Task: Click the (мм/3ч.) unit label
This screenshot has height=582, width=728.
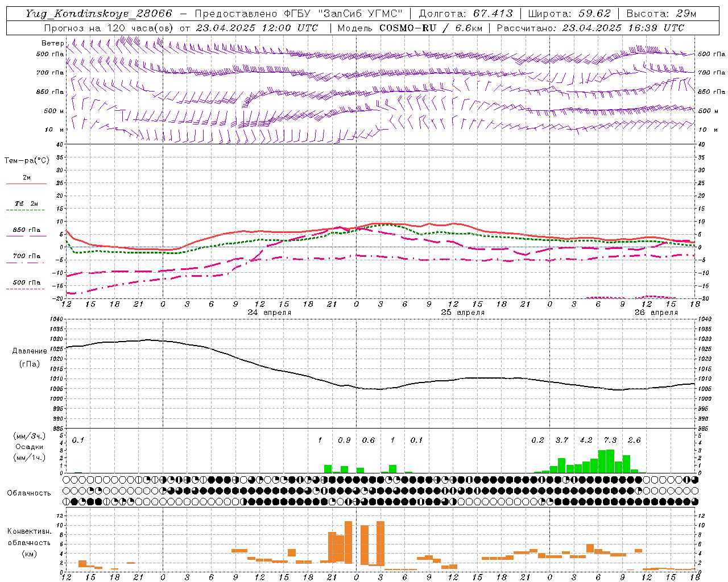Action: coord(30,436)
